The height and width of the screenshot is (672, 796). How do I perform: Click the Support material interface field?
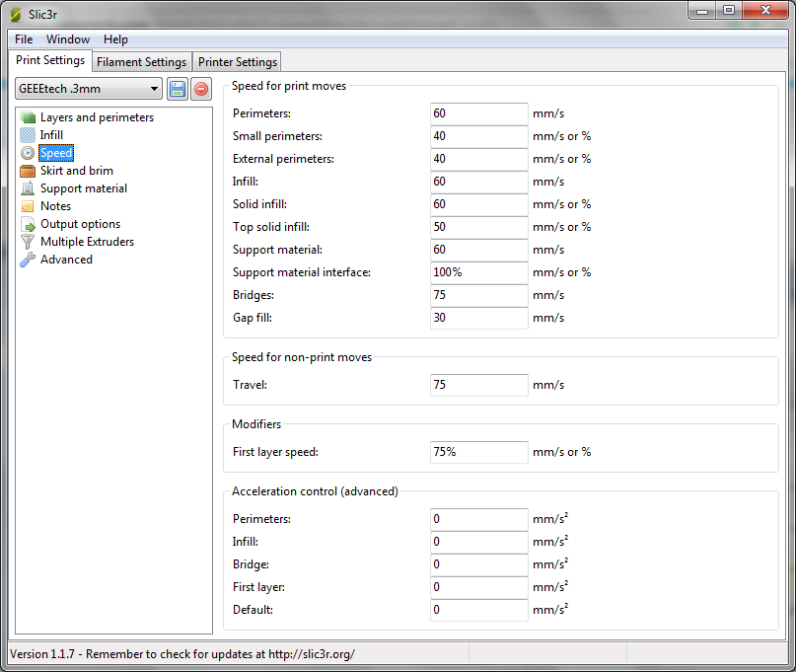(478, 272)
